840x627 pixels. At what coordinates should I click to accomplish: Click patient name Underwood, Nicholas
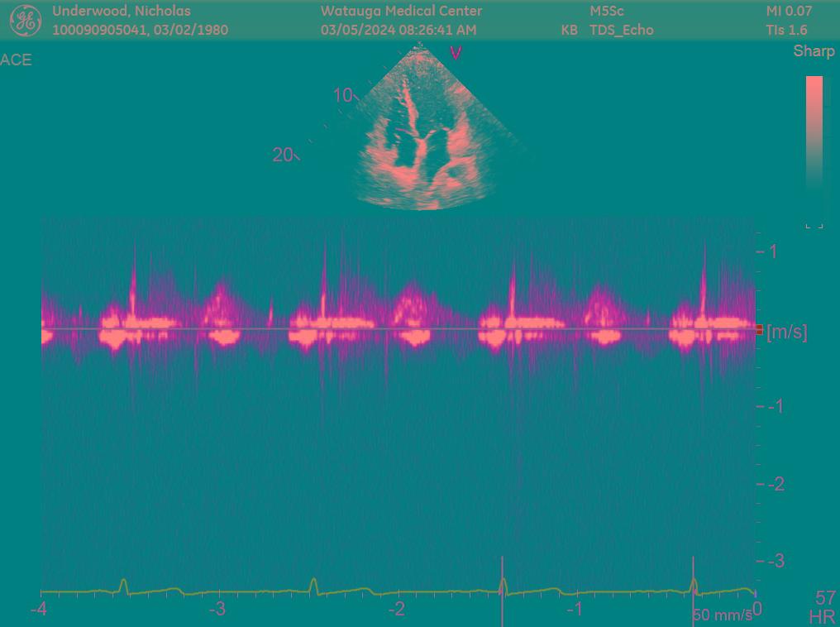click(122, 12)
